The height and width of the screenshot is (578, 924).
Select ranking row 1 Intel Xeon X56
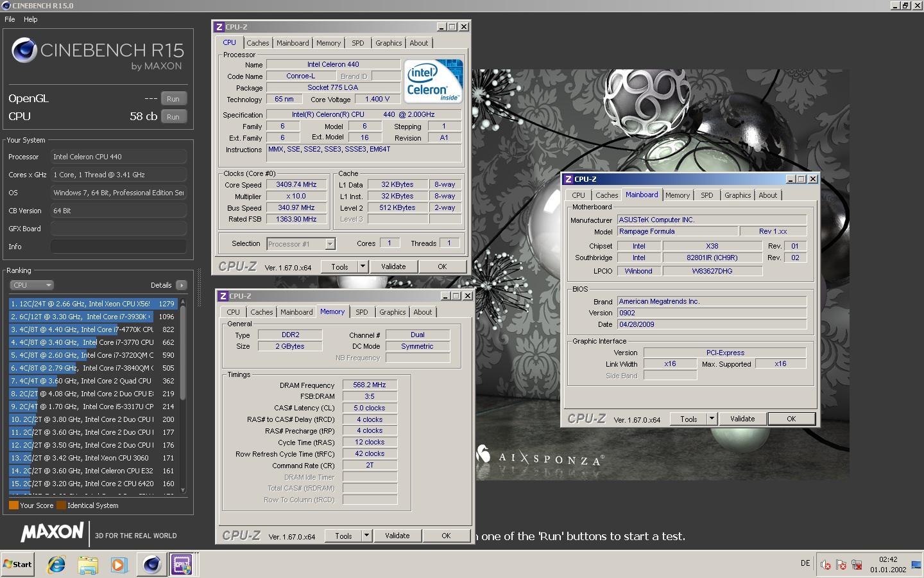[93, 304]
